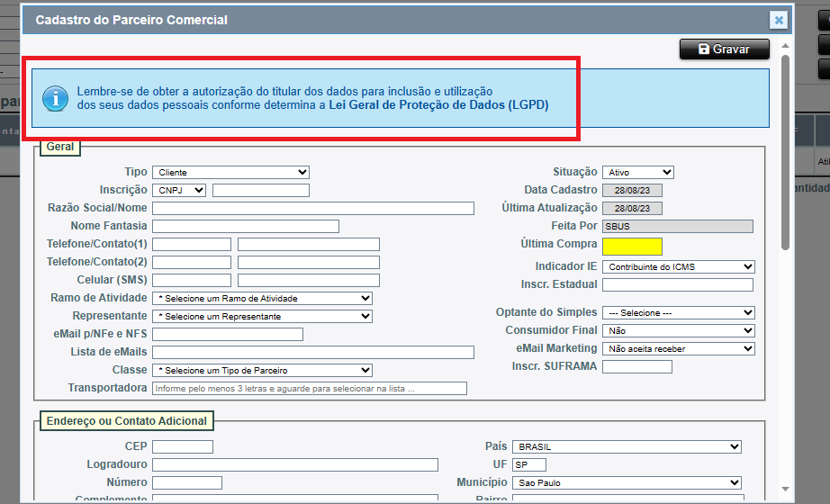Click the CEP input field
This screenshot has width=830, height=504.
pos(183,446)
